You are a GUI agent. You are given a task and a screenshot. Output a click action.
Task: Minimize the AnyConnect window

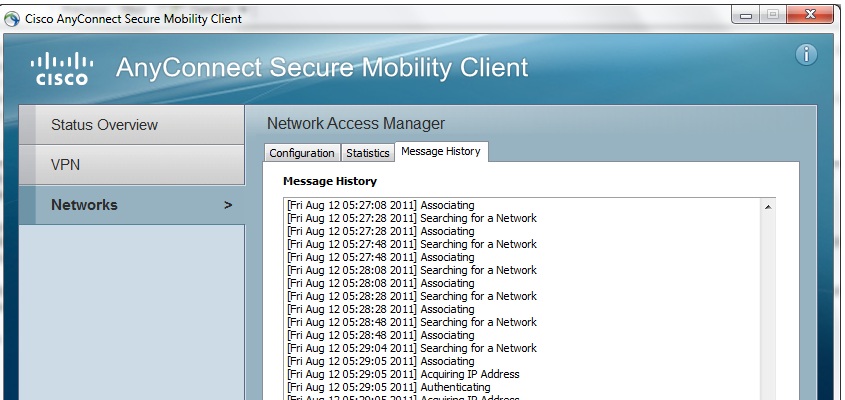coord(746,15)
